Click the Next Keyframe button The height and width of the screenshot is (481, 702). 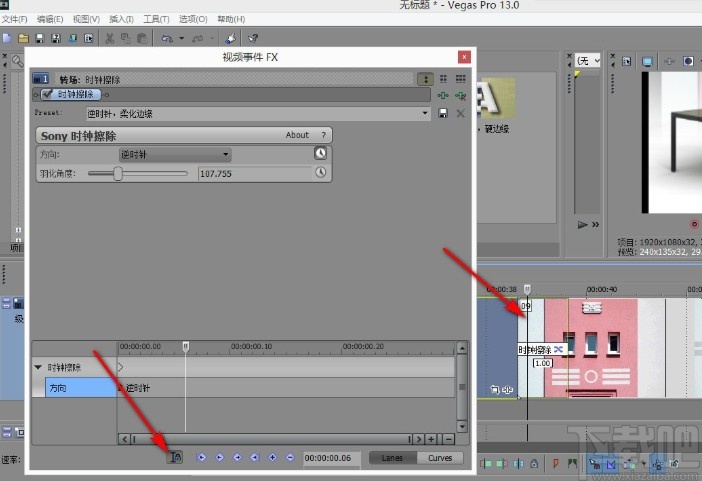click(237, 457)
